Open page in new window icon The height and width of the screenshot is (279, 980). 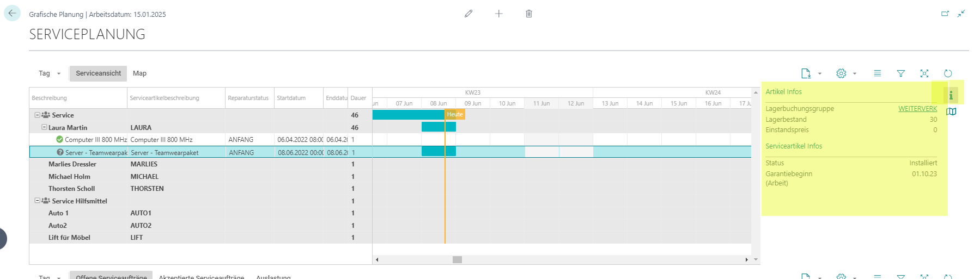pyautogui.click(x=945, y=14)
